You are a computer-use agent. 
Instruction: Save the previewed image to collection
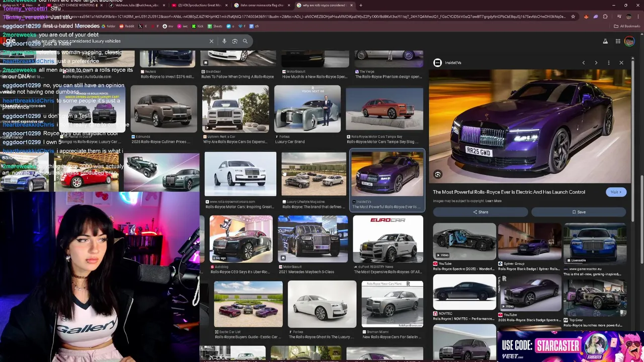(x=579, y=212)
